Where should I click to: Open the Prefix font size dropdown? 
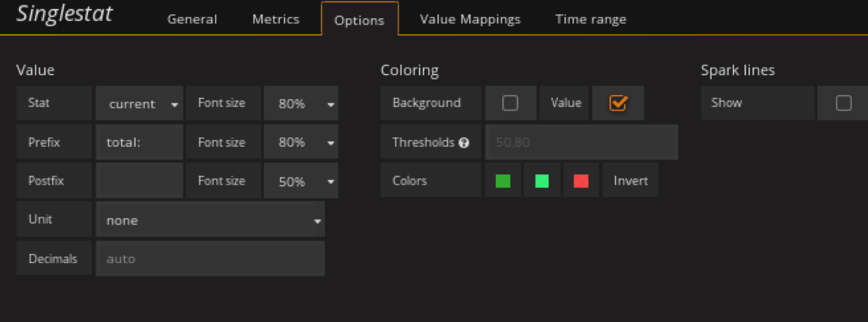point(300,143)
